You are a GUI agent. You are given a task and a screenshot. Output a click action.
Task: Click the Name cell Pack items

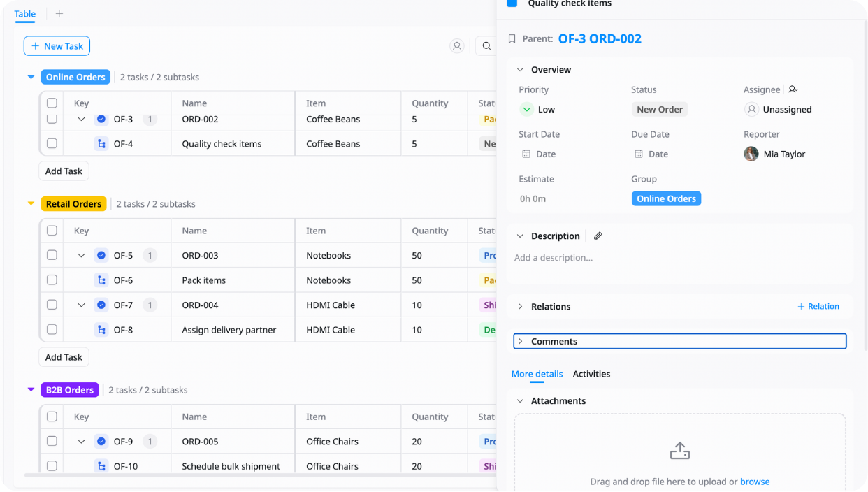[x=233, y=280]
